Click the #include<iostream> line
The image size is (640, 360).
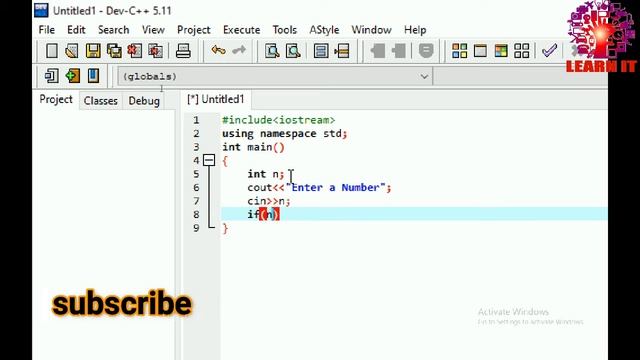pos(278,120)
